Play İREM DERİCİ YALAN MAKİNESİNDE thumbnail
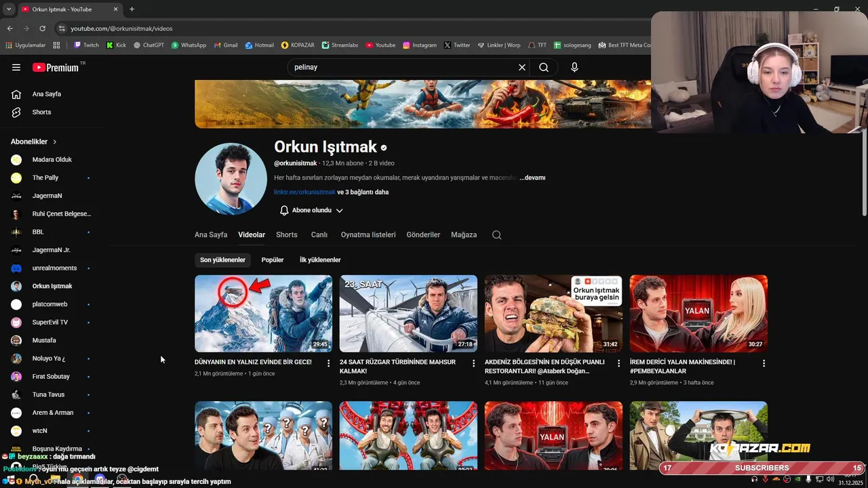The width and height of the screenshot is (868, 488). click(x=698, y=313)
